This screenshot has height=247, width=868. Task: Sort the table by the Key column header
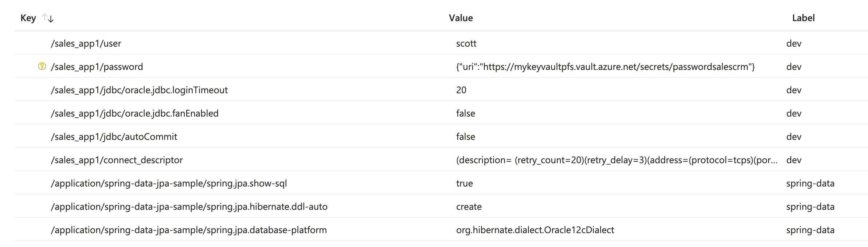click(x=28, y=17)
